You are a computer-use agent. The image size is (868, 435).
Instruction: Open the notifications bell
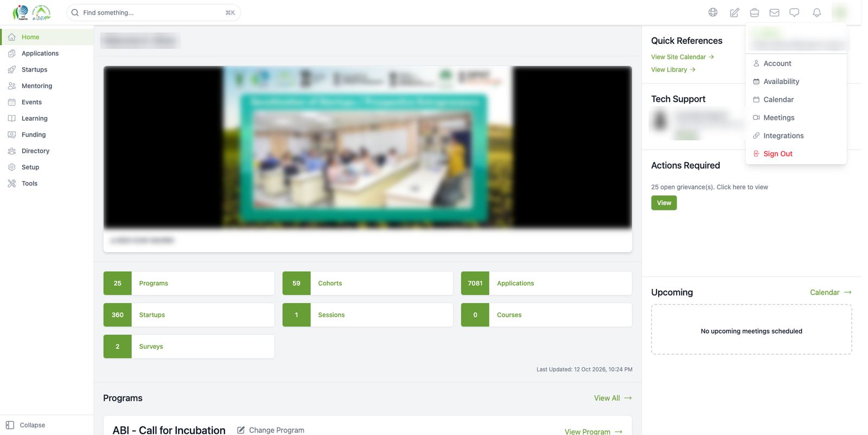[816, 12]
